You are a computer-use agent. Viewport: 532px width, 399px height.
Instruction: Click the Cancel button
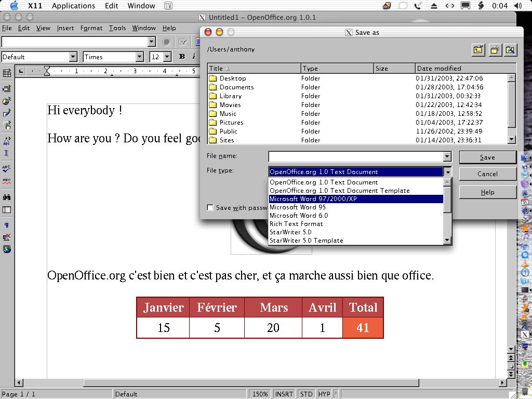(487, 174)
